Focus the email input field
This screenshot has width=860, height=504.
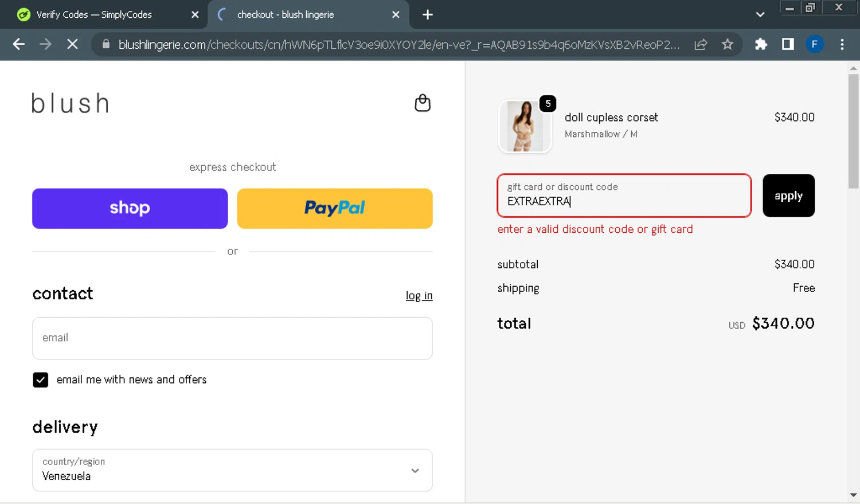point(232,338)
